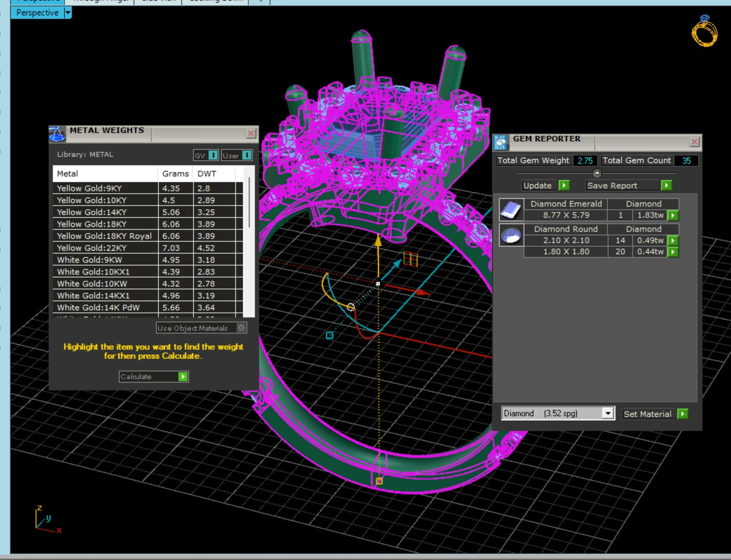Collapse the Gem Reporter summary section

click(x=597, y=173)
